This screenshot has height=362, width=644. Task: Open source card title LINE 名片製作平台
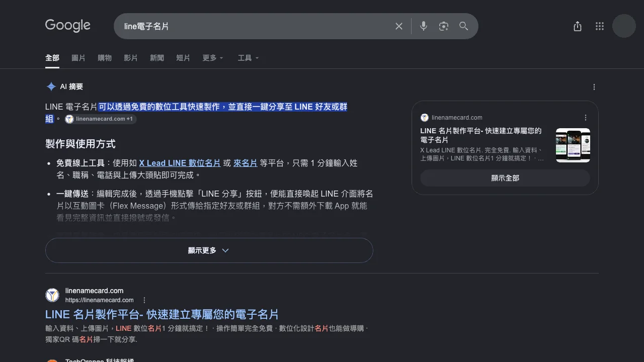coord(480,135)
